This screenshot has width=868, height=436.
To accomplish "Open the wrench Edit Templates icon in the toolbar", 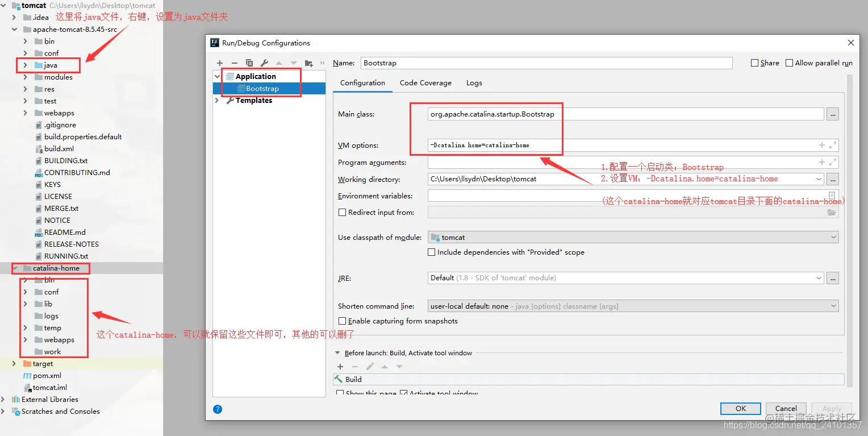I will 264,63.
